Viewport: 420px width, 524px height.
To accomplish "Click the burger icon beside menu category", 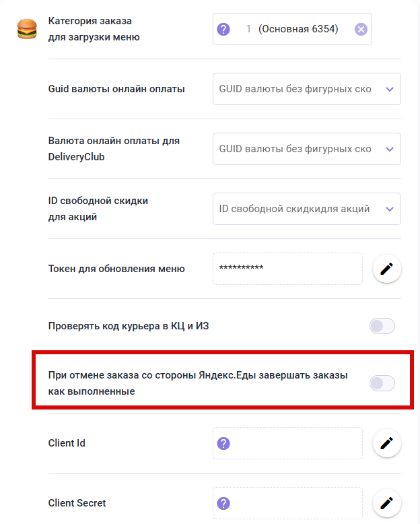I will (x=27, y=30).
